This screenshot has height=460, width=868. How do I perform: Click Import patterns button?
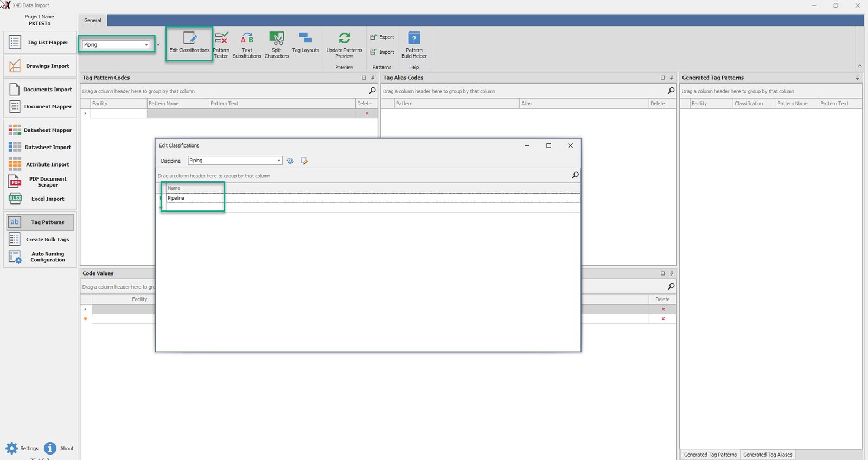pyautogui.click(x=382, y=52)
